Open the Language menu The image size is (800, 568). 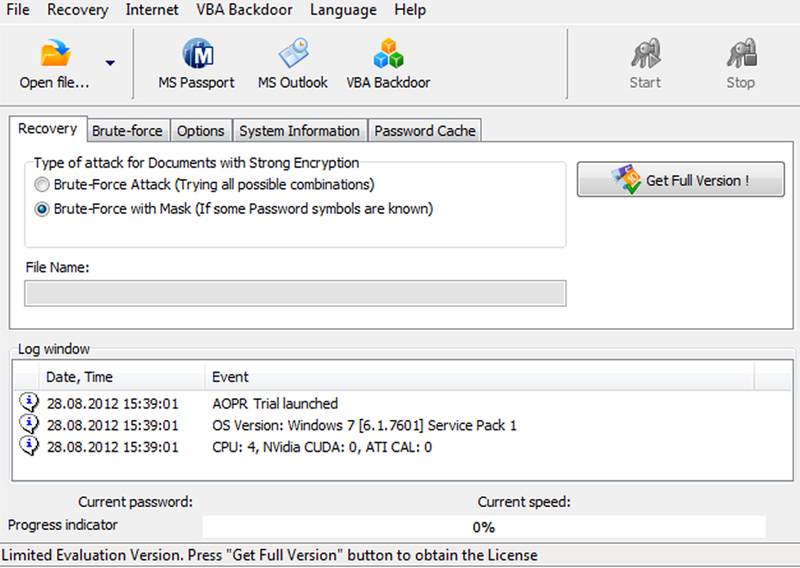(343, 10)
